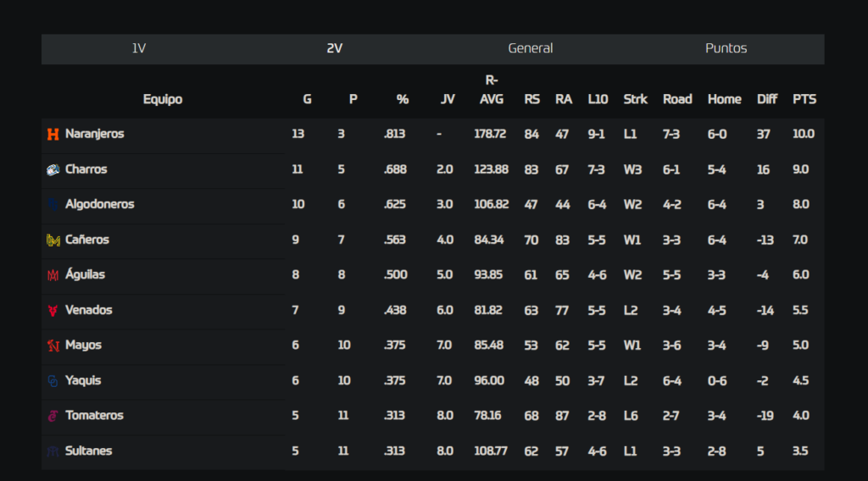Click the Algodoneros team logo icon

pos(53,205)
